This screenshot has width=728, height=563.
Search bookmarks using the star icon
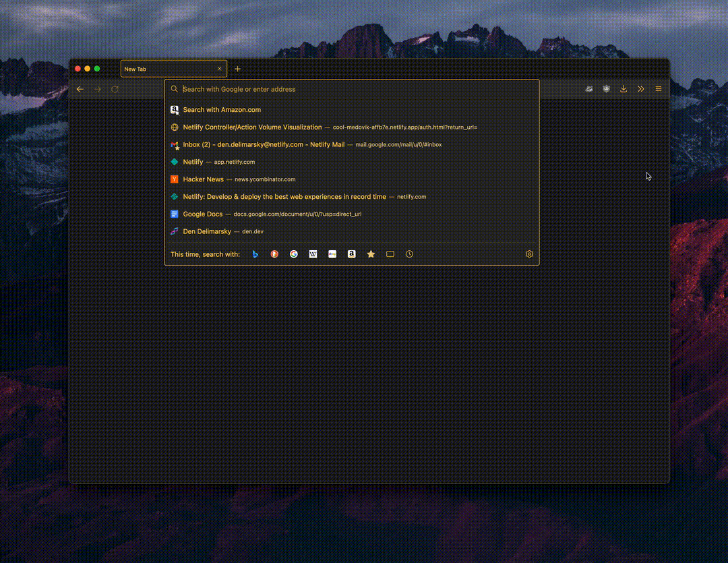pyautogui.click(x=371, y=254)
